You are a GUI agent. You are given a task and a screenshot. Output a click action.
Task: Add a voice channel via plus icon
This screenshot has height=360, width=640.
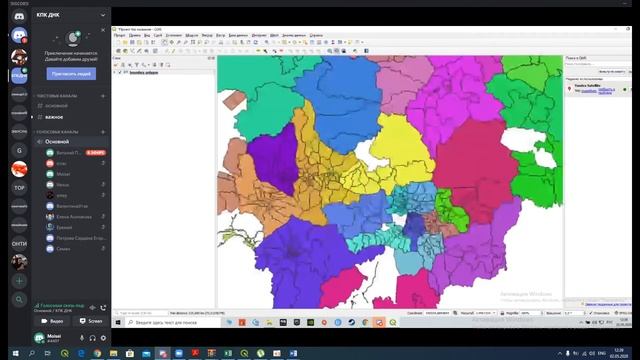coord(103,132)
